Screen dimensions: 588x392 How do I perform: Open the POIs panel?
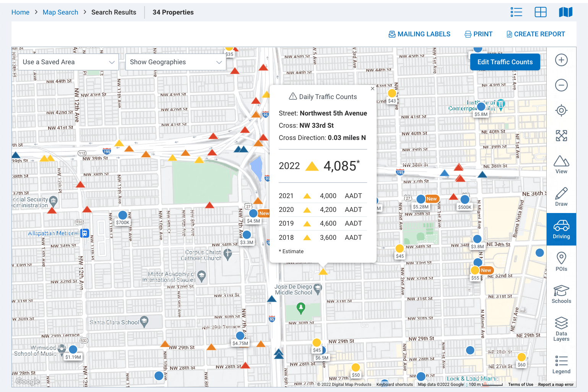click(561, 261)
